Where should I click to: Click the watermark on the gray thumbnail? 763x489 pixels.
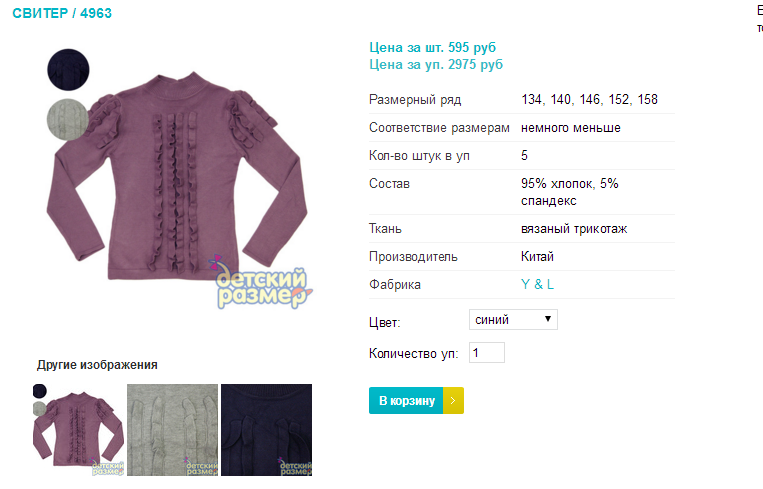click(201, 466)
